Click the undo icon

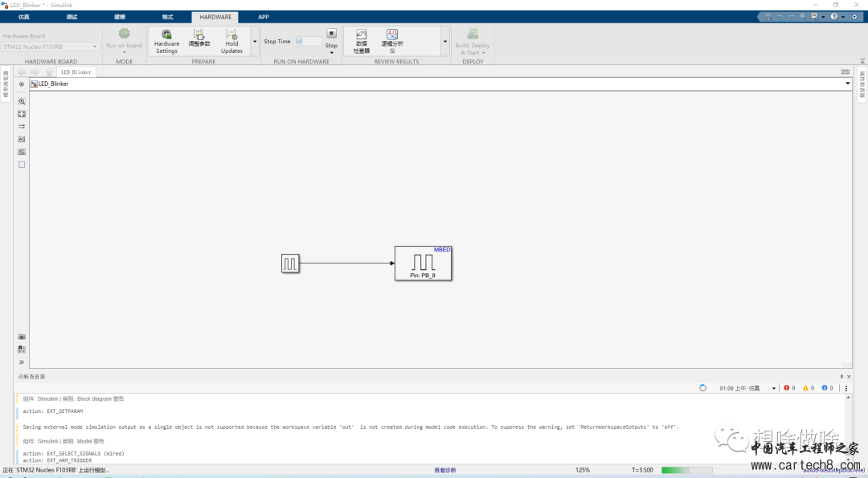[x=780, y=17]
